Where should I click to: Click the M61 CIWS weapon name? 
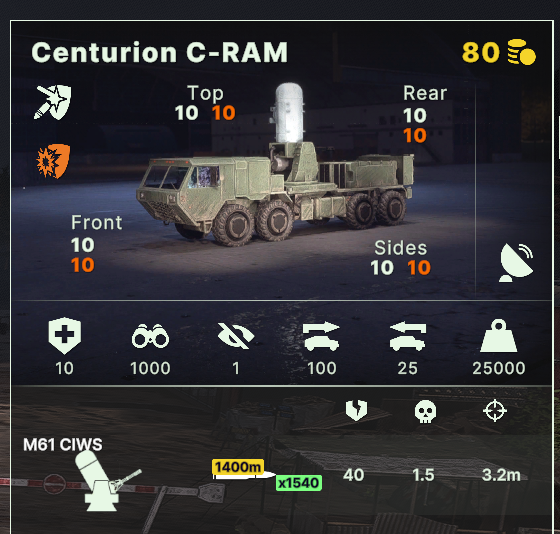coord(62,445)
